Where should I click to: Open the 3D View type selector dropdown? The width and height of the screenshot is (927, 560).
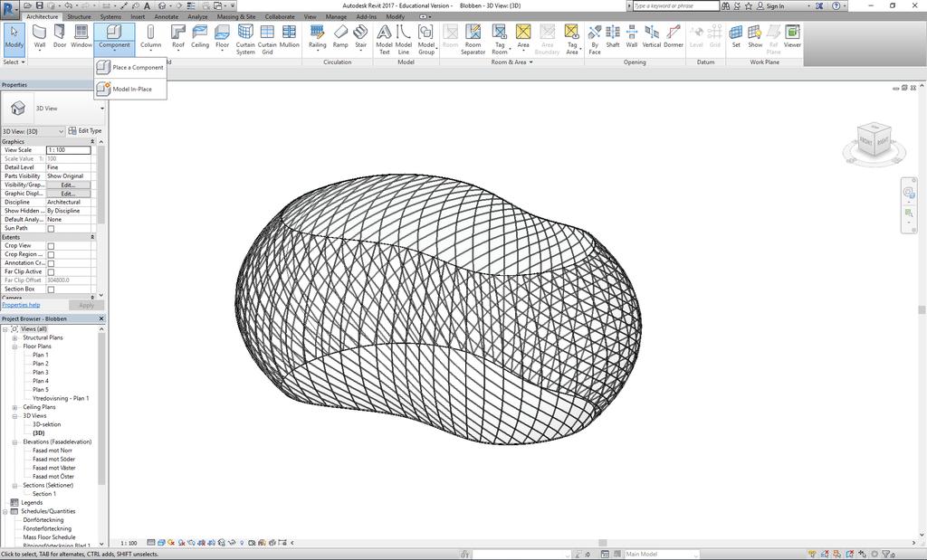[53, 108]
